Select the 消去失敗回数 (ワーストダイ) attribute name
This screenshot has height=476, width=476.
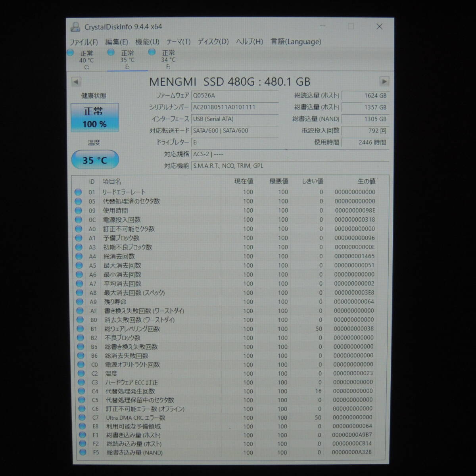point(140,320)
